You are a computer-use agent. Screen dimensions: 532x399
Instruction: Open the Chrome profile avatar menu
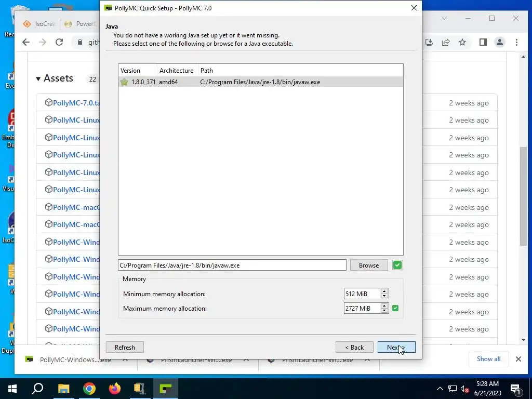[500, 42]
